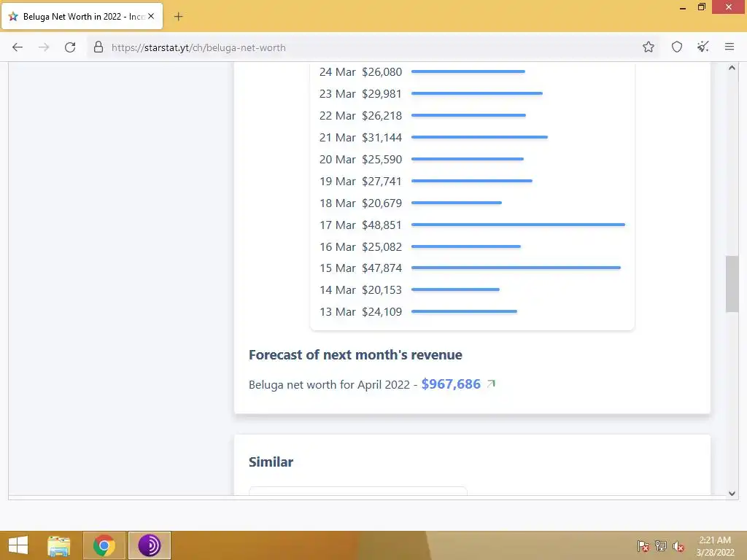
Task: Select the 15 Mar $47,874 row
Action: coord(472,268)
